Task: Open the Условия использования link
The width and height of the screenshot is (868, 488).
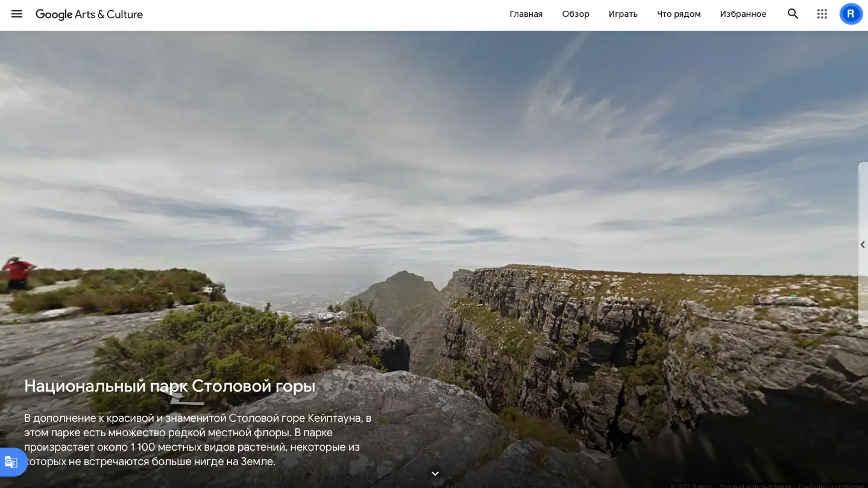Action: [755, 486]
